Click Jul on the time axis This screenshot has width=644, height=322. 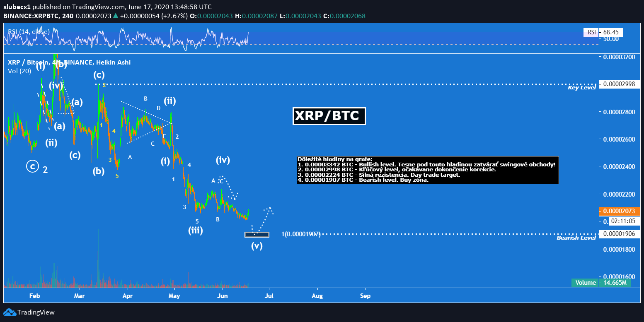(269, 296)
